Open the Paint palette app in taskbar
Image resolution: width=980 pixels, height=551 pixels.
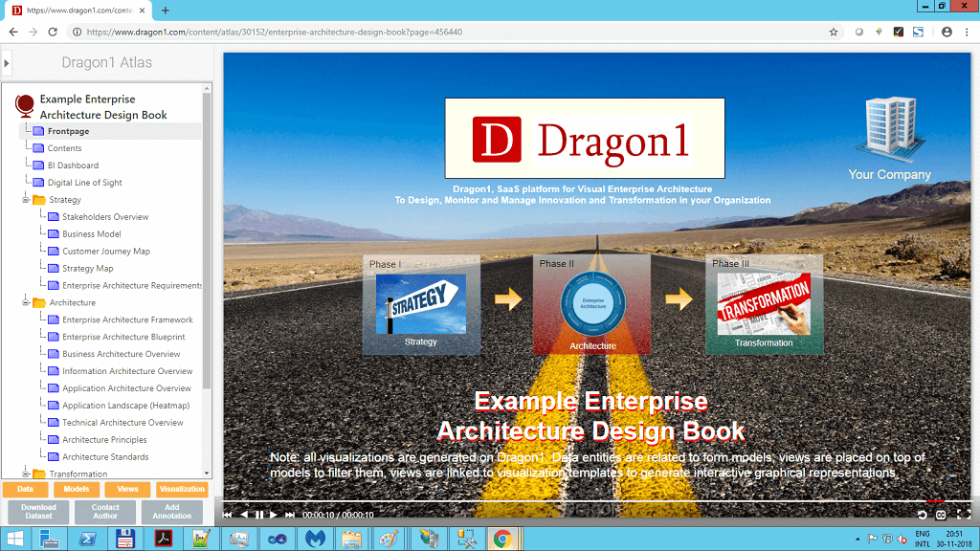point(390,539)
